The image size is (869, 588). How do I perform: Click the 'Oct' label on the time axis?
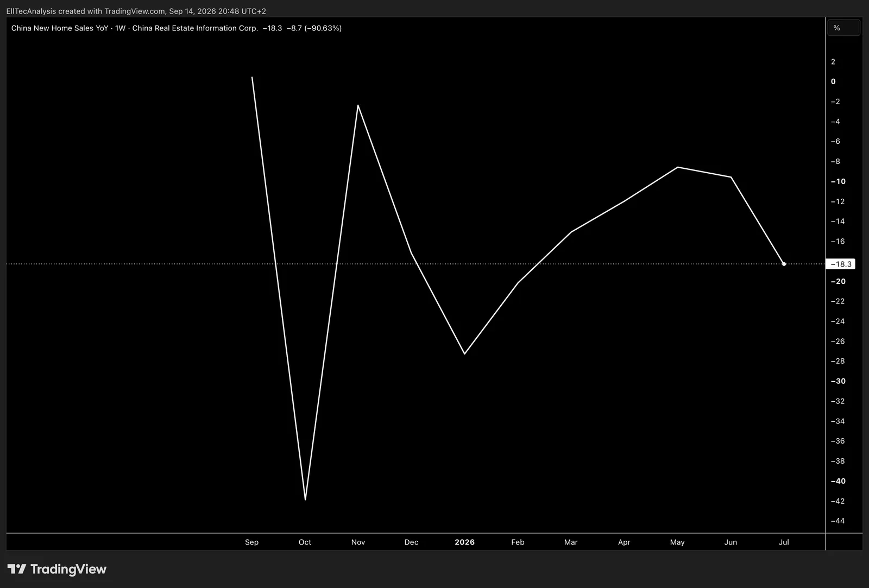(305, 542)
